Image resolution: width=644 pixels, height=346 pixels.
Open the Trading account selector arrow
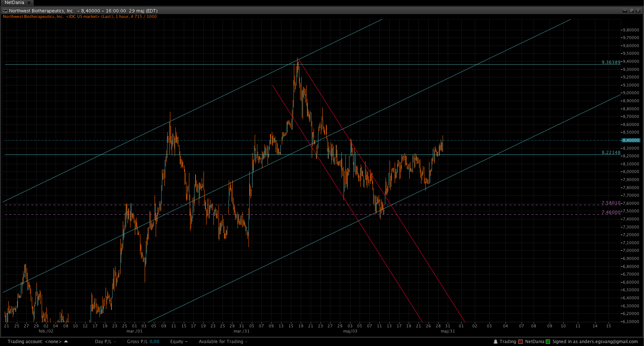(66, 342)
